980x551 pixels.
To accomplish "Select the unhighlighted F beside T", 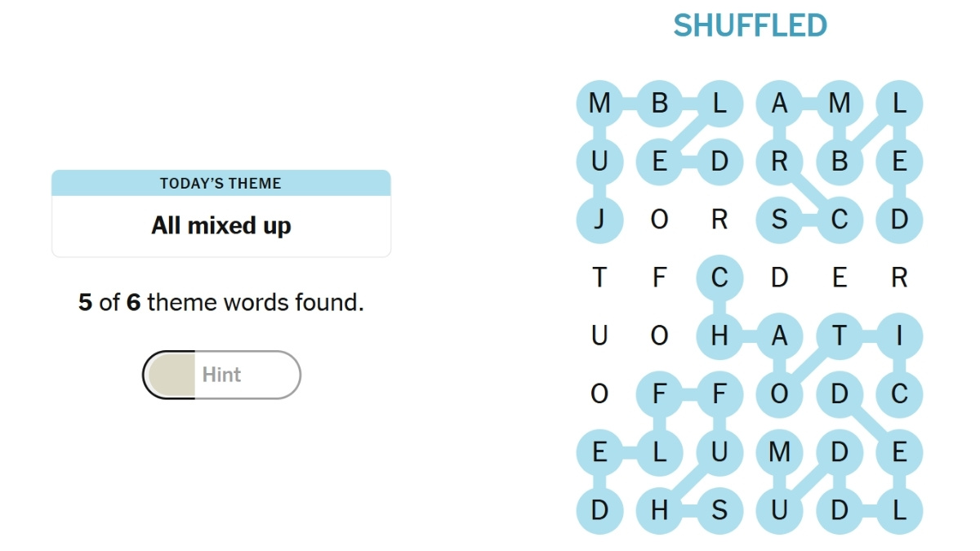I will tap(659, 278).
